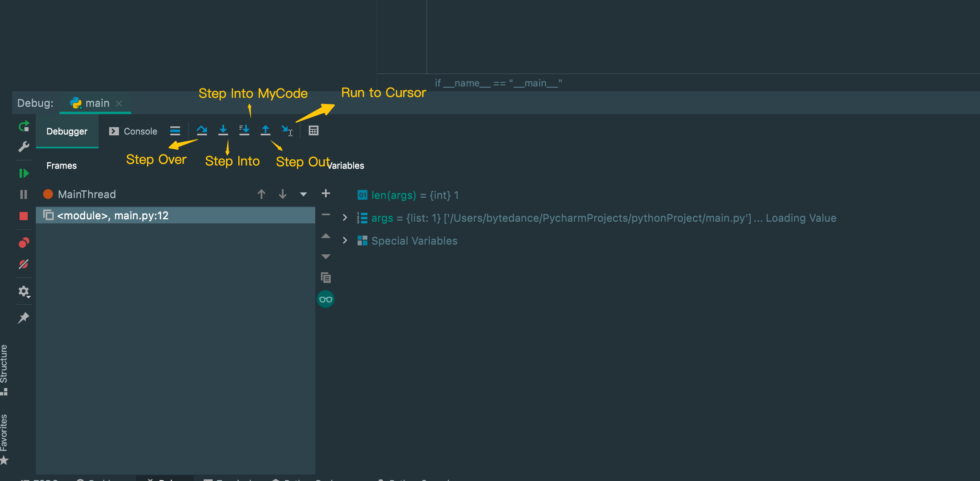Open debug configuration wrench icon

tap(24, 147)
